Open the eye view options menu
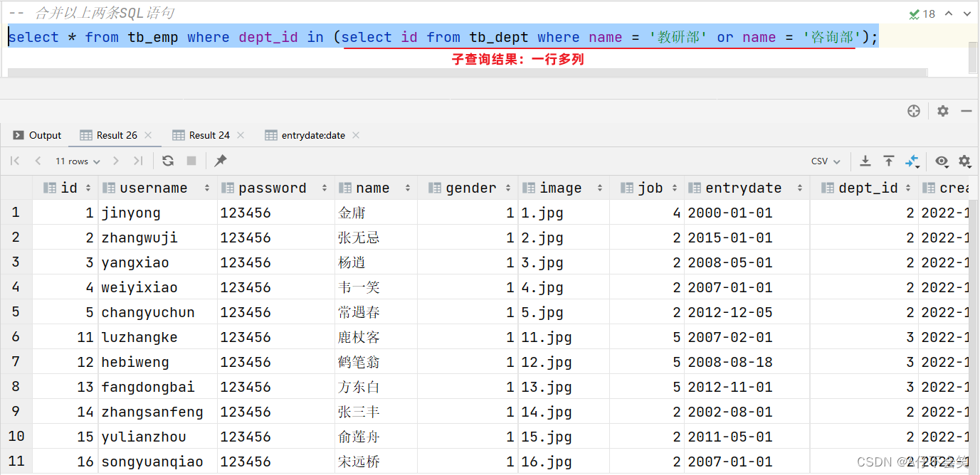980x475 pixels. (942, 161)
